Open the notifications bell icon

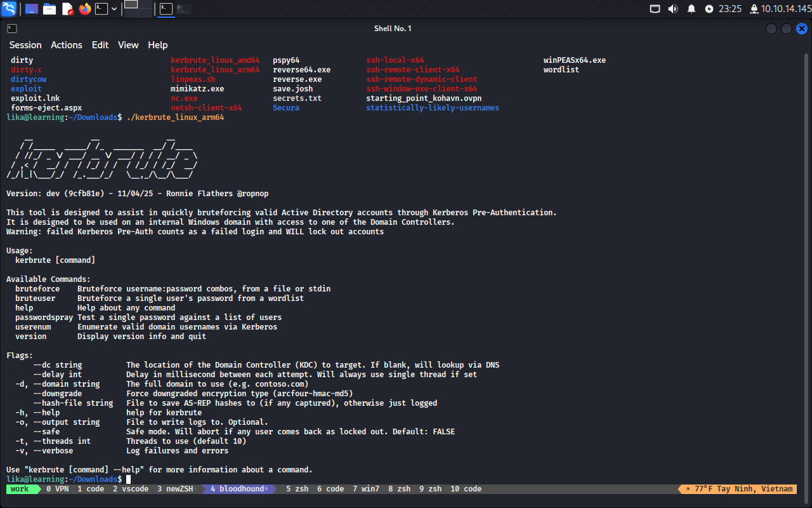tap(691, 9)
